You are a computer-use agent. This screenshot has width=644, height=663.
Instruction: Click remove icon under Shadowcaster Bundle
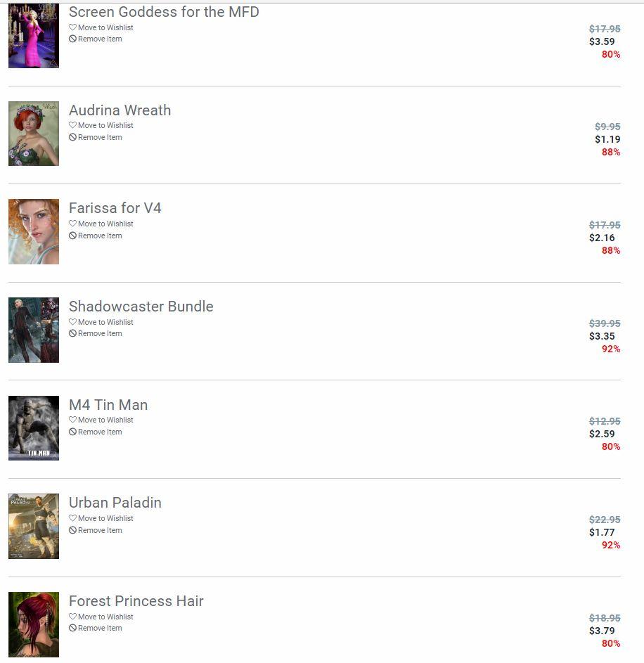72,333
